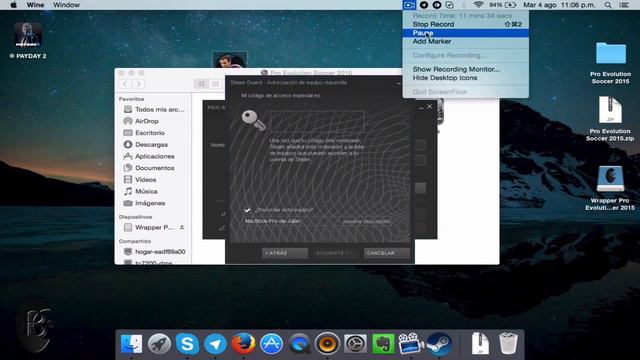The width and height of the screenshot is (640, 360).
Task: Open Spotlight search magnifier
Action: pyautogui.click(x=608, y=5)
